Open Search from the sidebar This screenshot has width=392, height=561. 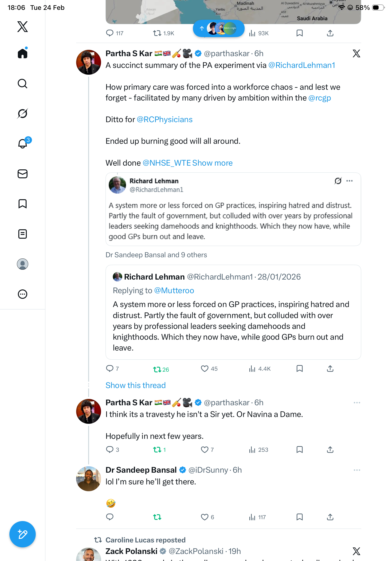[23, 84]
